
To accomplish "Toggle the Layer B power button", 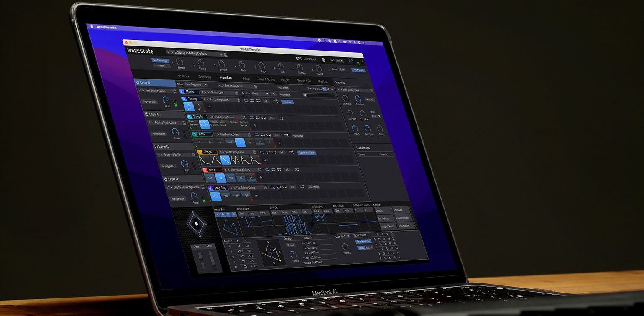I will [x=147, y=114].
